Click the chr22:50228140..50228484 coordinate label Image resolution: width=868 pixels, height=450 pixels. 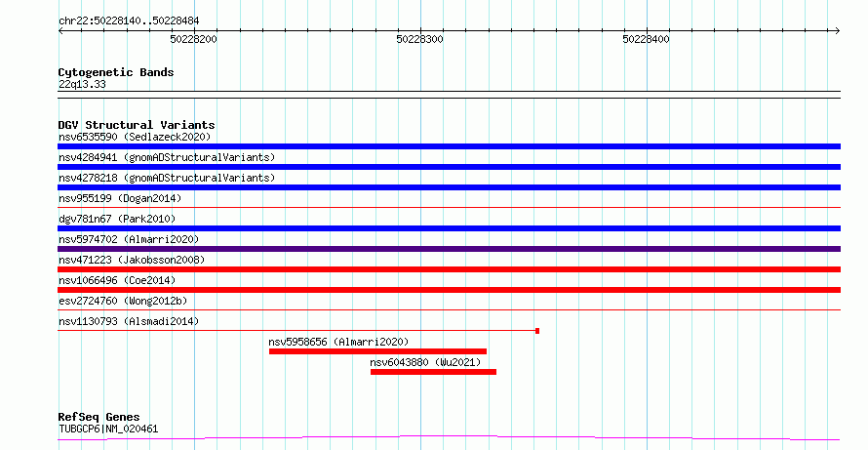(x=129, y=21)
